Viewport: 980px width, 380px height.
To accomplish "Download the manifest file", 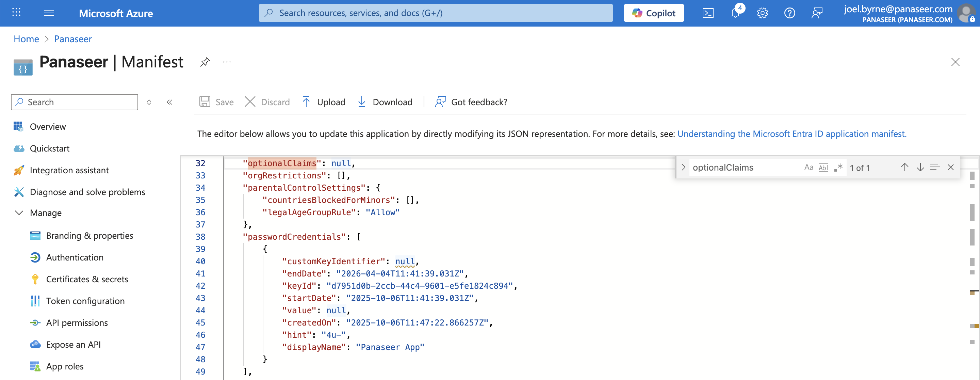I will point(385,102).
